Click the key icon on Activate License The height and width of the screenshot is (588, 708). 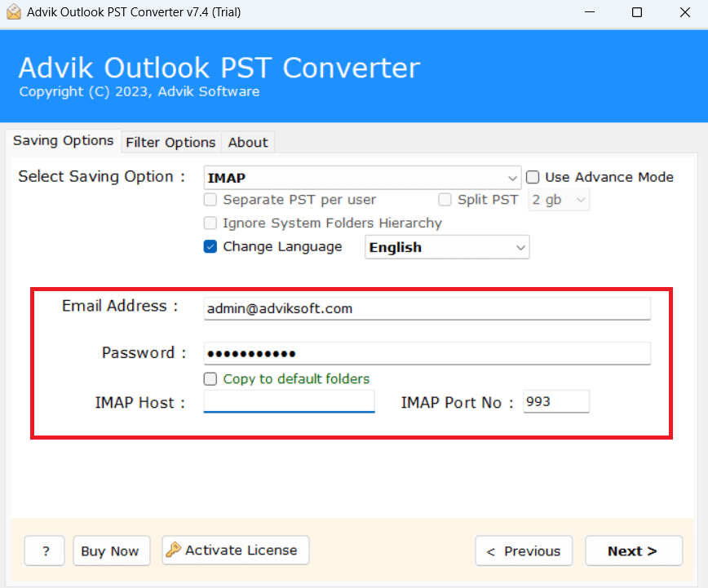coord(173,550)
